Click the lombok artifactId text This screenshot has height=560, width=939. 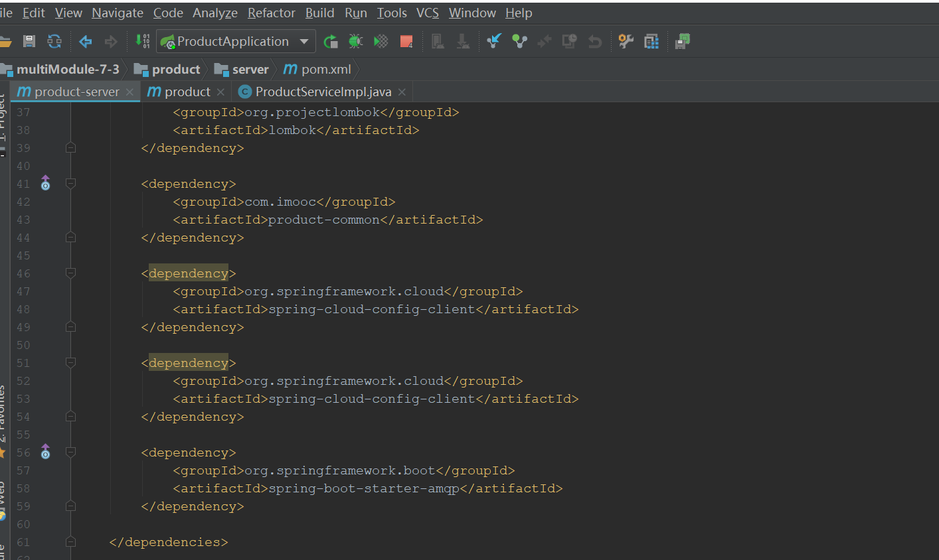point(292,130)
